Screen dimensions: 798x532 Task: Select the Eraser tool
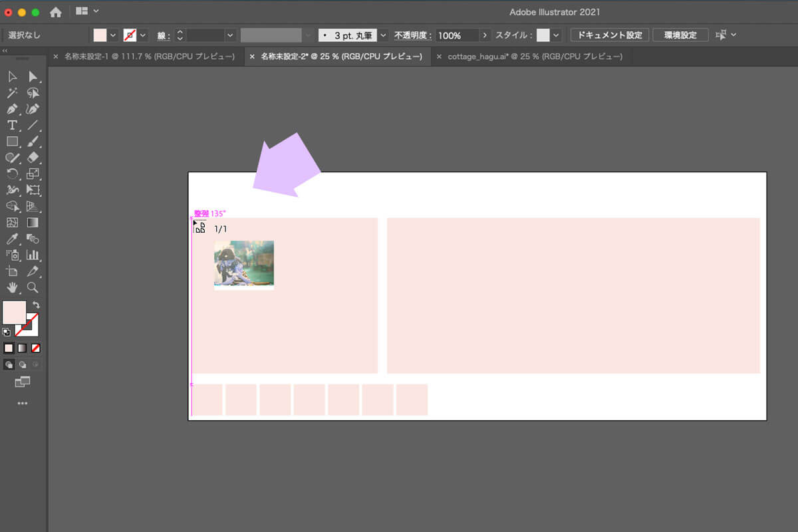click(x=33, y=158)
